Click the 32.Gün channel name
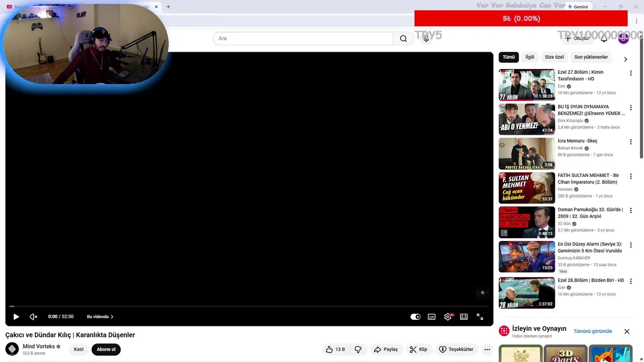The image size is (644, 362). (564, 224)
